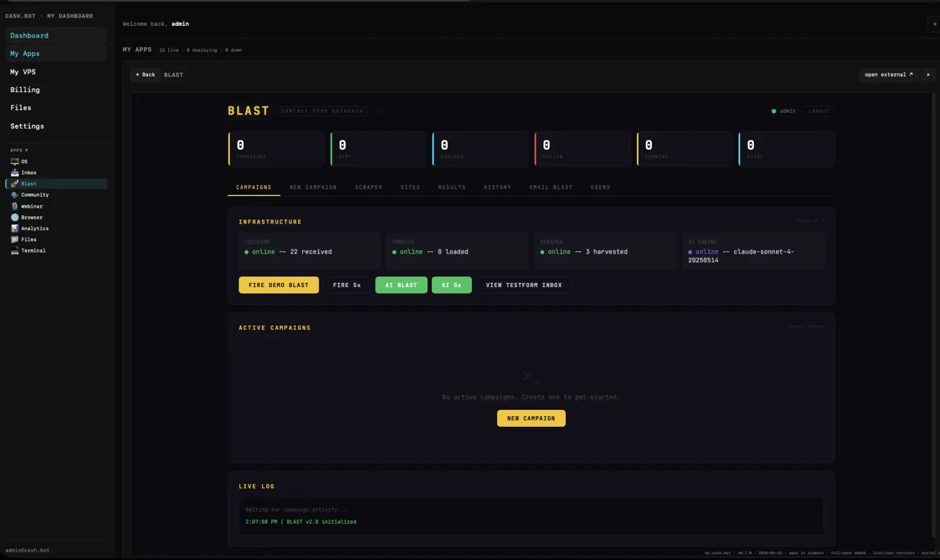Viewport: 940px width, 560px height.
Task: Launch the Terminal app icon
Action: [15, 251]
